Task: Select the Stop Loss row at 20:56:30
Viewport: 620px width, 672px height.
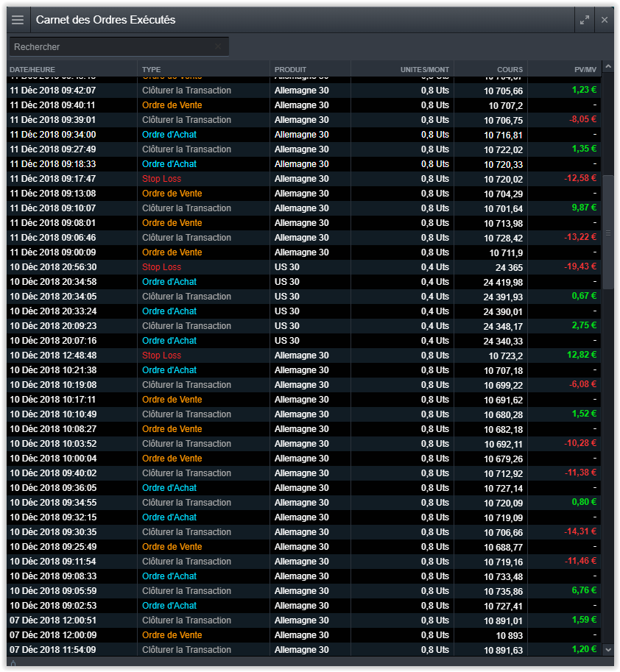Action: point(161,267)
